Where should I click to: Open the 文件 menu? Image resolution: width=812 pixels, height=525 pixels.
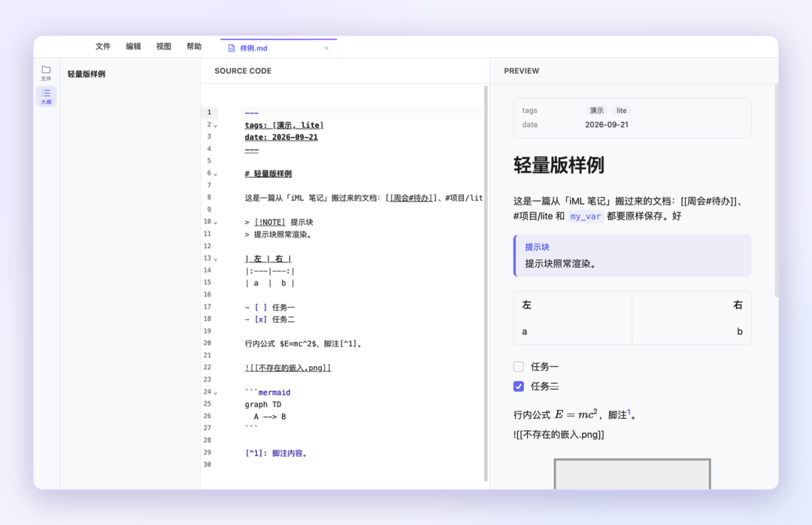pos(102,47)
